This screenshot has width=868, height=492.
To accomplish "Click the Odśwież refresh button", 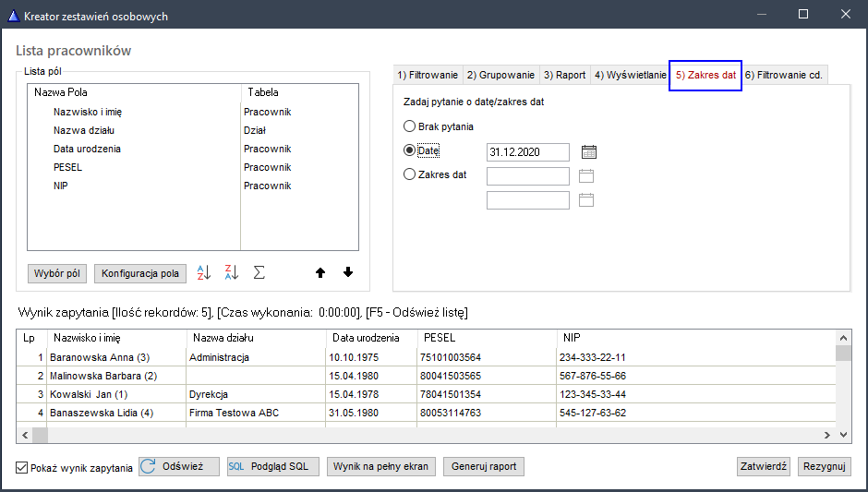I will pos(179,467).
